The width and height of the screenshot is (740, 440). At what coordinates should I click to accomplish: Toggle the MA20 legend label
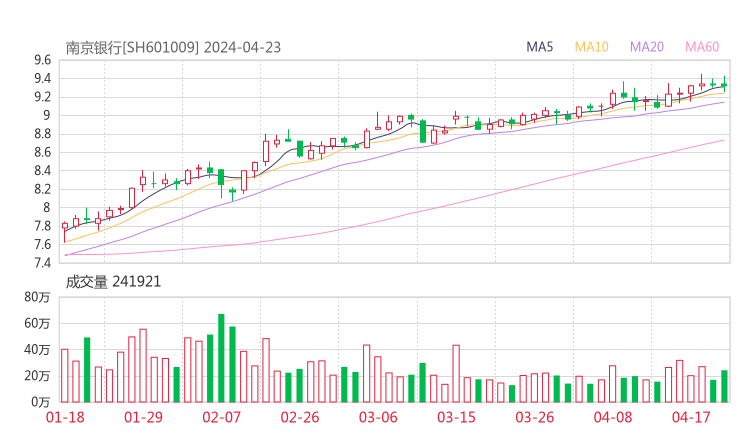tap(647, 47)
